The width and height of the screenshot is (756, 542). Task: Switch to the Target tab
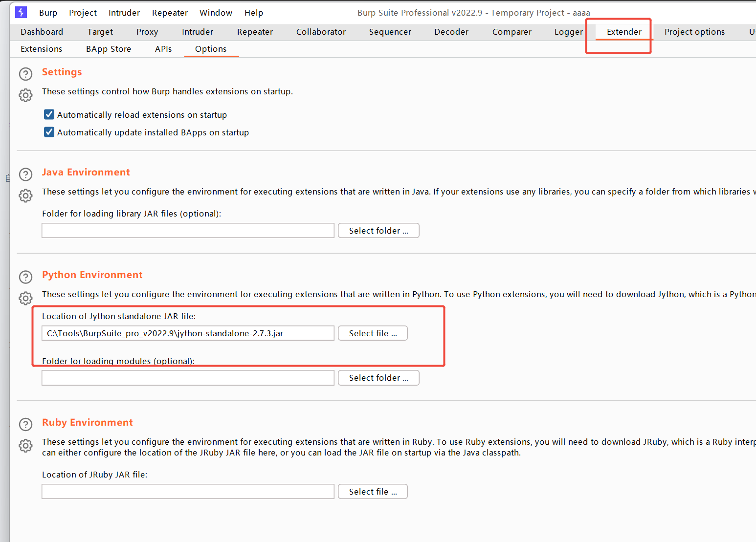click(100, 32)
